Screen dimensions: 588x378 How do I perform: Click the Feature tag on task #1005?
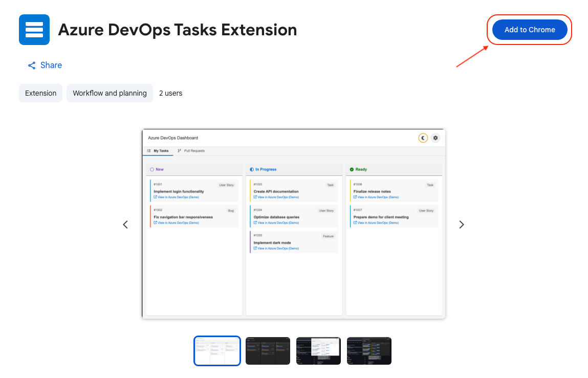(x=328, y=236)
